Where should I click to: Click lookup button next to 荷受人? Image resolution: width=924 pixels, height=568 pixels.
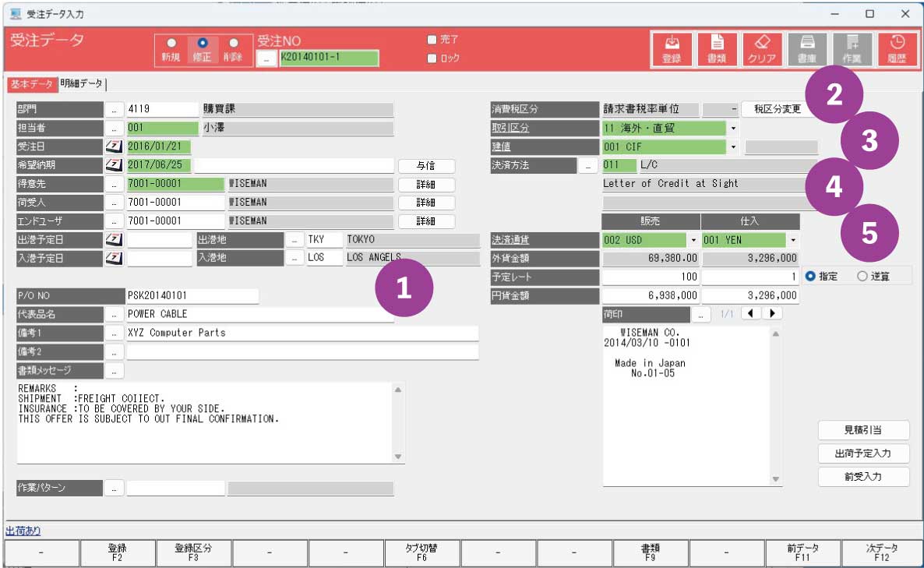tap(115, 202)
